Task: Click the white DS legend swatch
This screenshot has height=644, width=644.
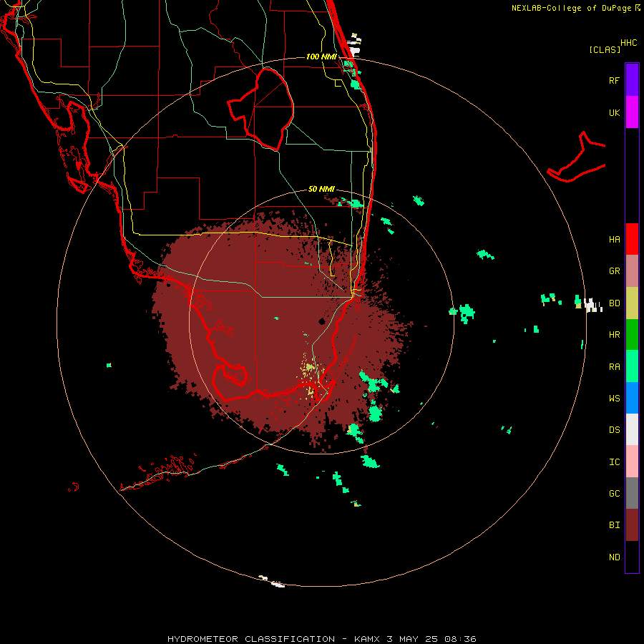Action: [x=632, y=429]
